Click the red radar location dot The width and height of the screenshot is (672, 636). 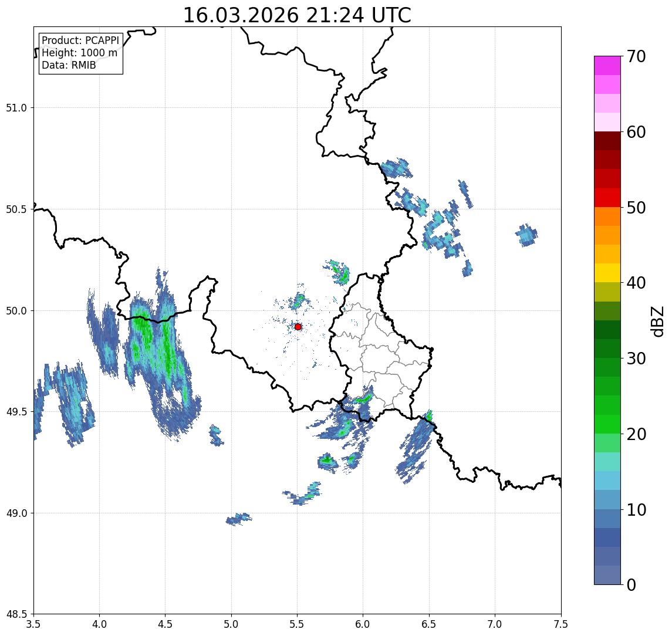pyautogui.click(x=298, y=327)
